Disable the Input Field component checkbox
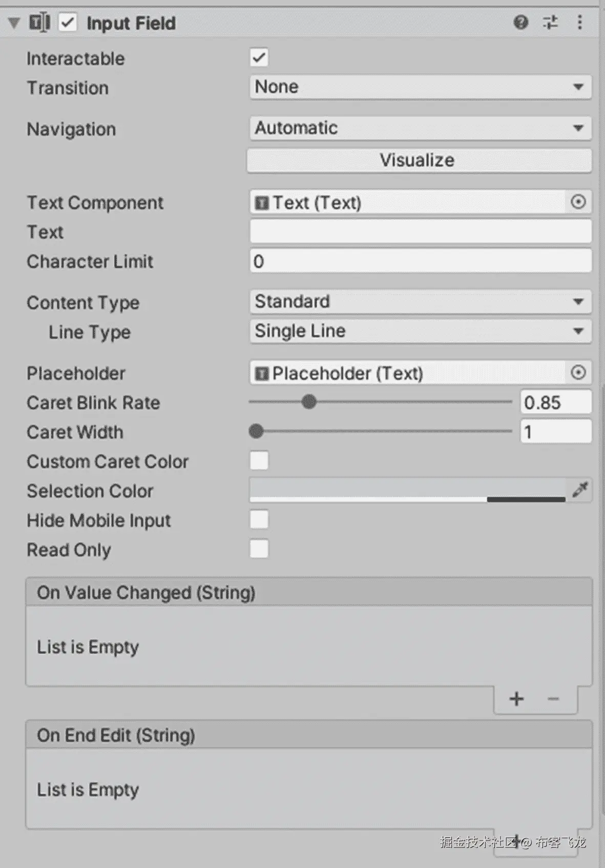The width and height of the screenshot is (605, 868). pyautogui.click(x=68, y=23)
